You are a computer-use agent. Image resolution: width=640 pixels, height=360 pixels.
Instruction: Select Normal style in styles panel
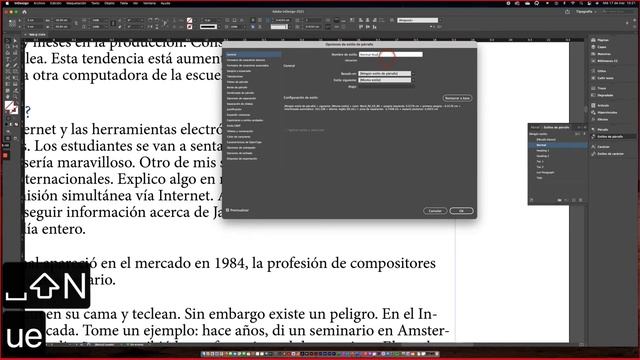point(558,145)
